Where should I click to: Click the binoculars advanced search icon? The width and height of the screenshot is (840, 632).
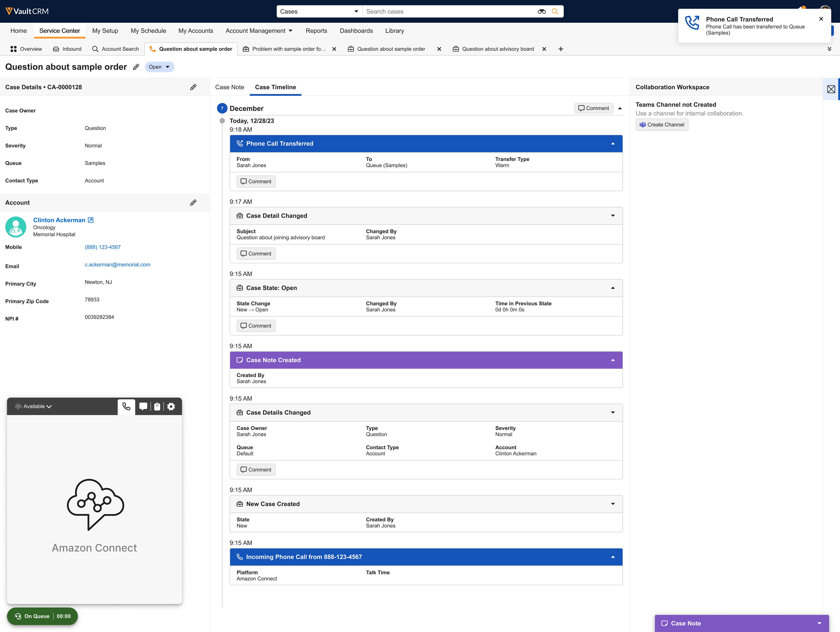point(542,11)
